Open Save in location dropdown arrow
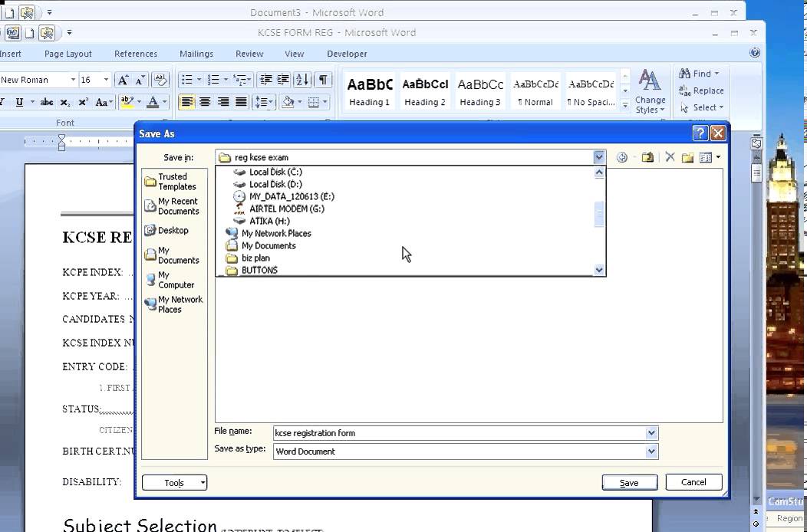This screenshot has height=532, width=807. tap(598, 157)
